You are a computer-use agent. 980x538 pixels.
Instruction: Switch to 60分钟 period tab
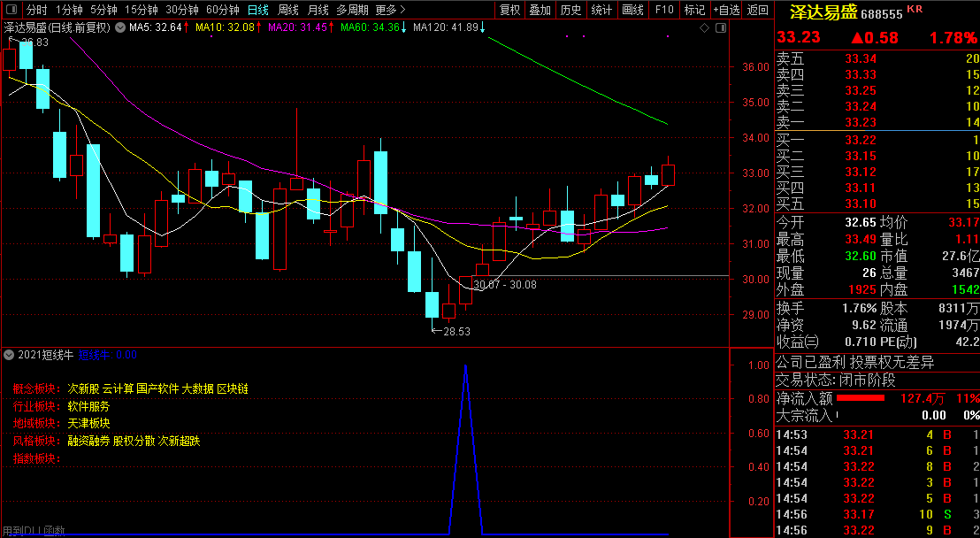[x=223, y=10]
